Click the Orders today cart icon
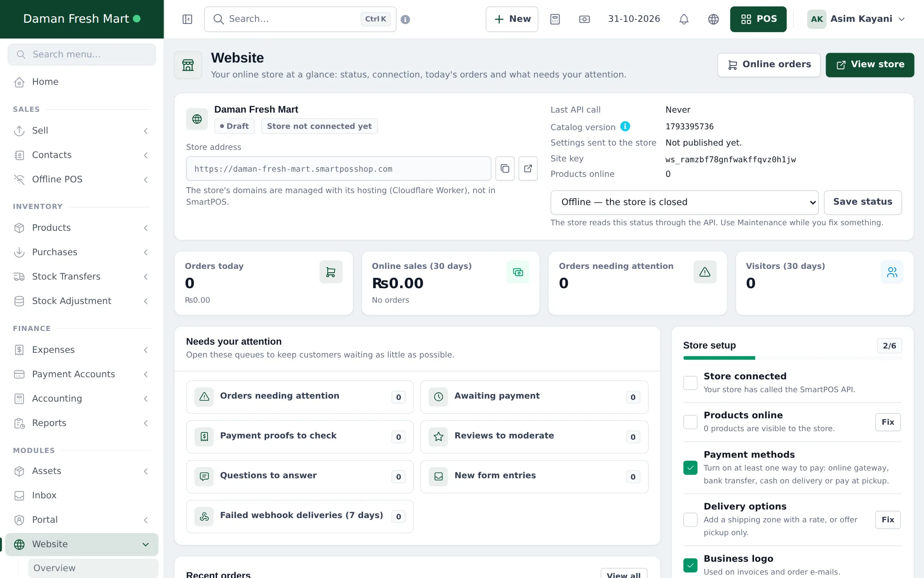 (331, 272)
